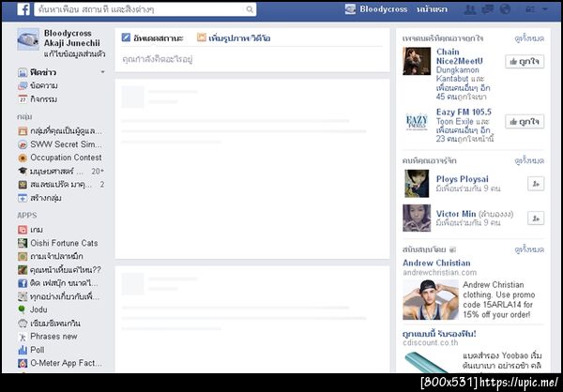Open ถามเจ้าปลาหมึก app item
This screenshot has height=392, width=563.
[51, 256]
